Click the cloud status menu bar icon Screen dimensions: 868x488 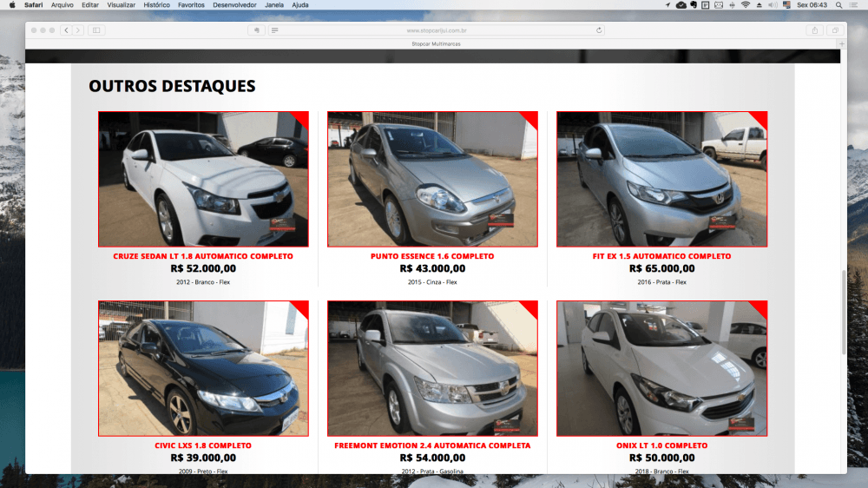pyautogui.click(x=681, y=5)
